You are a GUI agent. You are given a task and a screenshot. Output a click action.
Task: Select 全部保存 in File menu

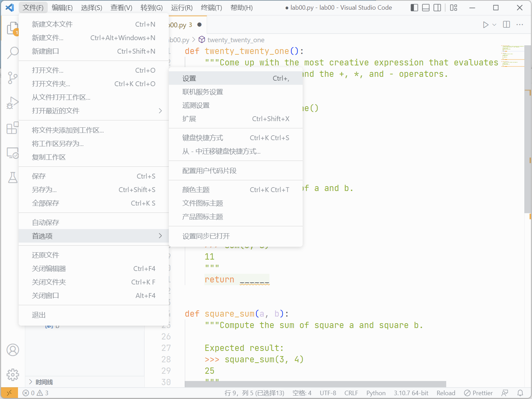click(x=93, y=203)
